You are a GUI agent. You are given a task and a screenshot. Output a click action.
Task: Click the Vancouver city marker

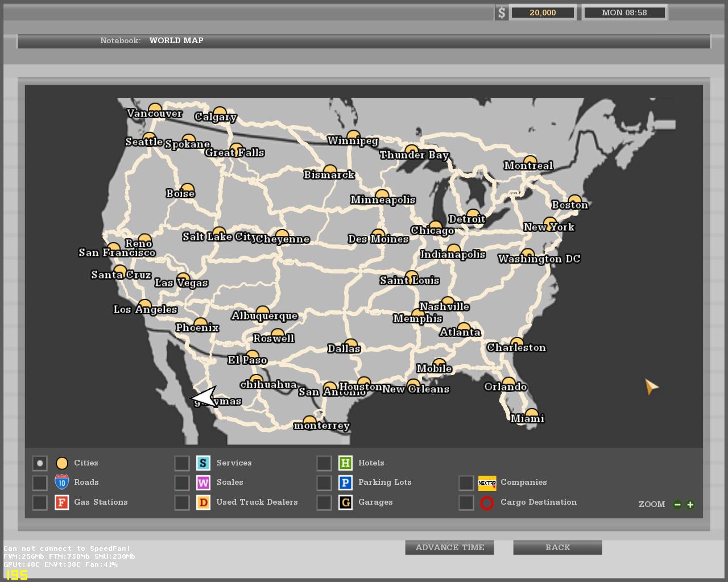point(155,109)
